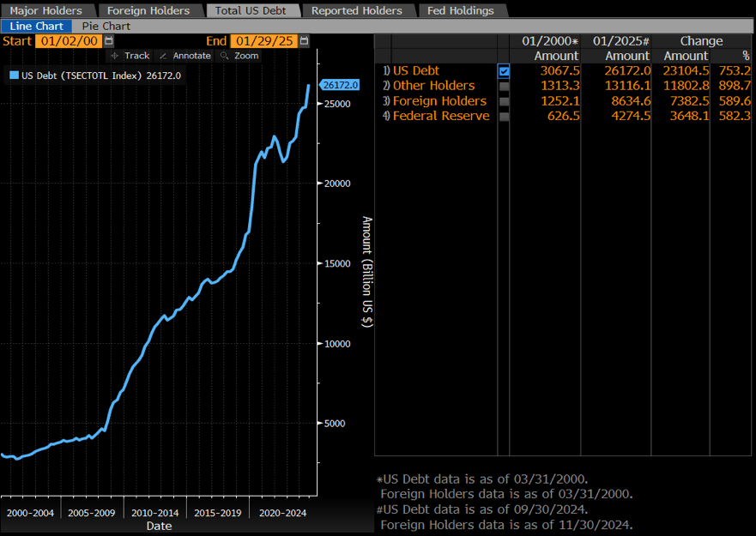Viewport: 756px width, 536px height.
Task: Click the blue 26172.0 last-value price tag
Action: point(341,85)
